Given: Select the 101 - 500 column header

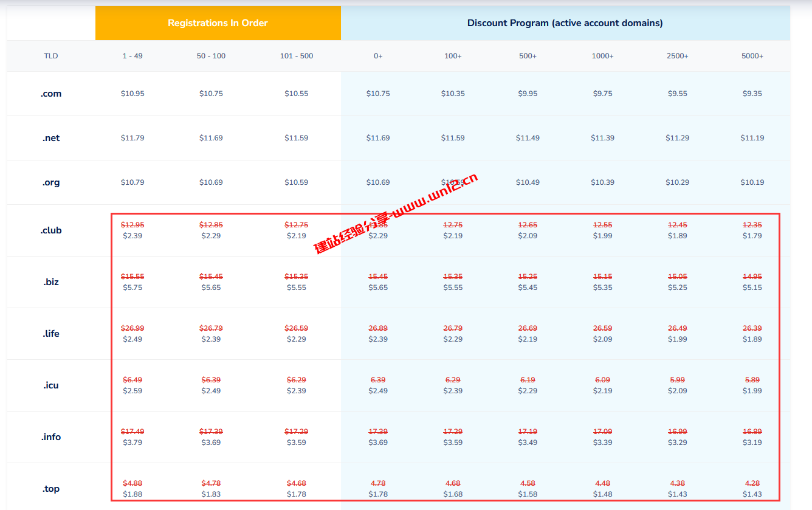Looking at the screenshot, I should pyautogui.click(x=297, y=56).
